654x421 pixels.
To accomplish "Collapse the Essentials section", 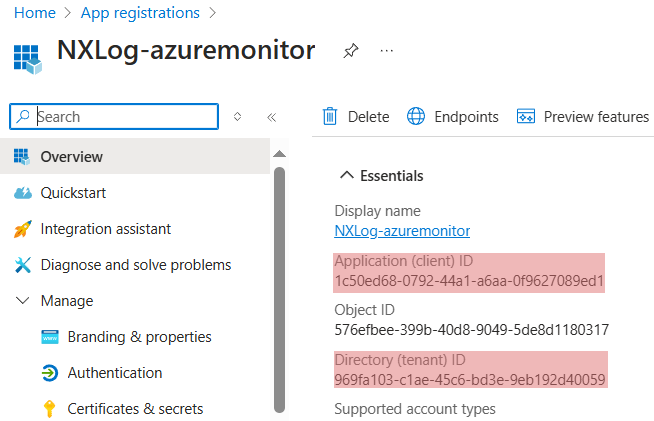I will (347, 176).
